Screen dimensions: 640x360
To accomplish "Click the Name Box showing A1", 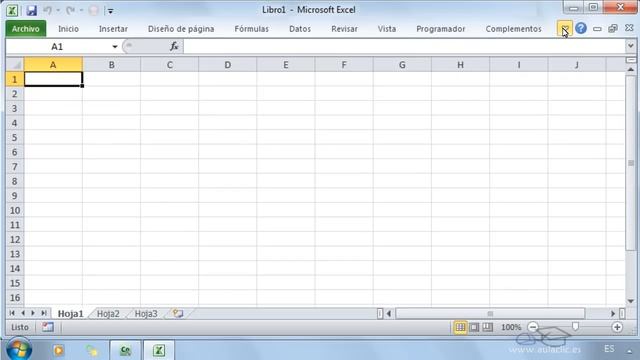I will [57, 47].
